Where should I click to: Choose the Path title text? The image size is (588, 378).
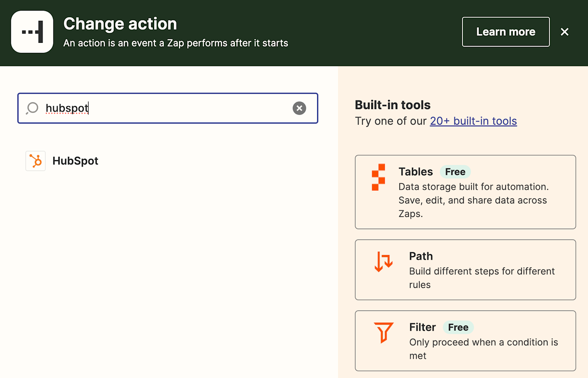pyautogui.click(x=421, y=256)
